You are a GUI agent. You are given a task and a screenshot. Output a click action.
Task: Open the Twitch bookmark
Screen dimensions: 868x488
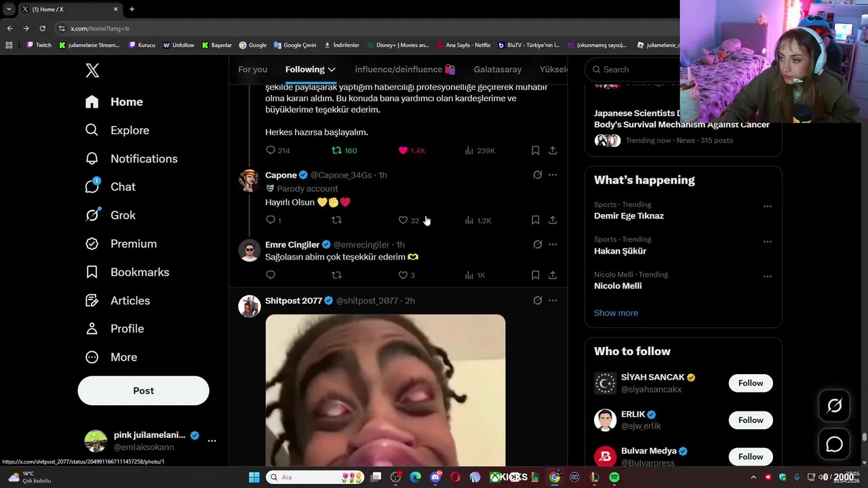[x=39, y=45]
